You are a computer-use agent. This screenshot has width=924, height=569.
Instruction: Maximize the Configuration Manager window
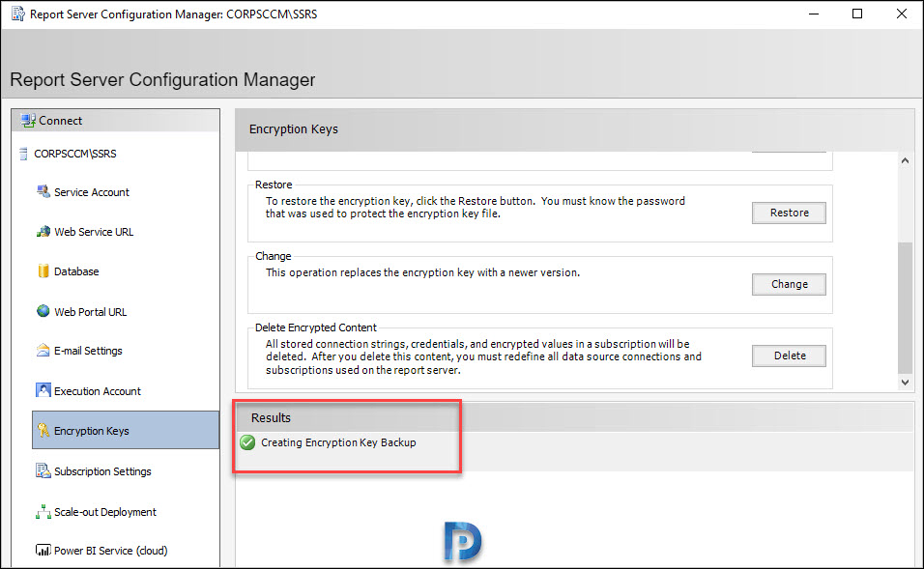coord(857,14)
